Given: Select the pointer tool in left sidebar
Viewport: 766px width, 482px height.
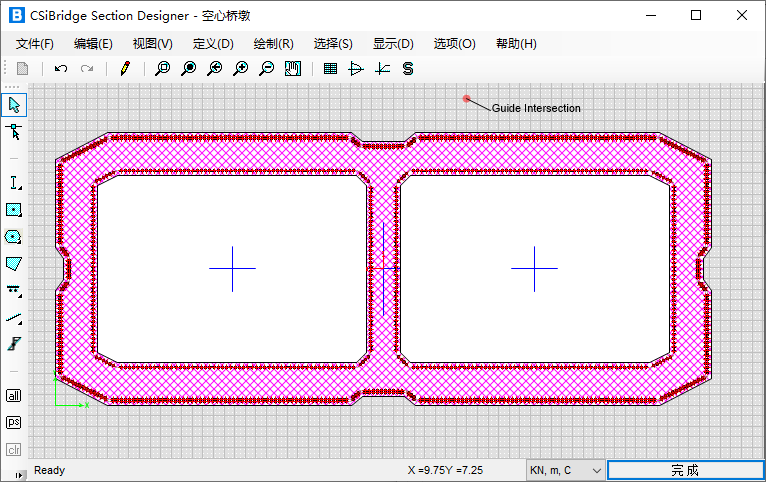Looking at the screenshot, I should point(14,104).
